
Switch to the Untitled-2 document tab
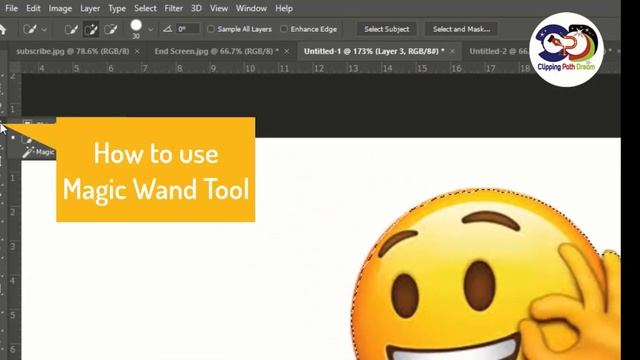499,51
